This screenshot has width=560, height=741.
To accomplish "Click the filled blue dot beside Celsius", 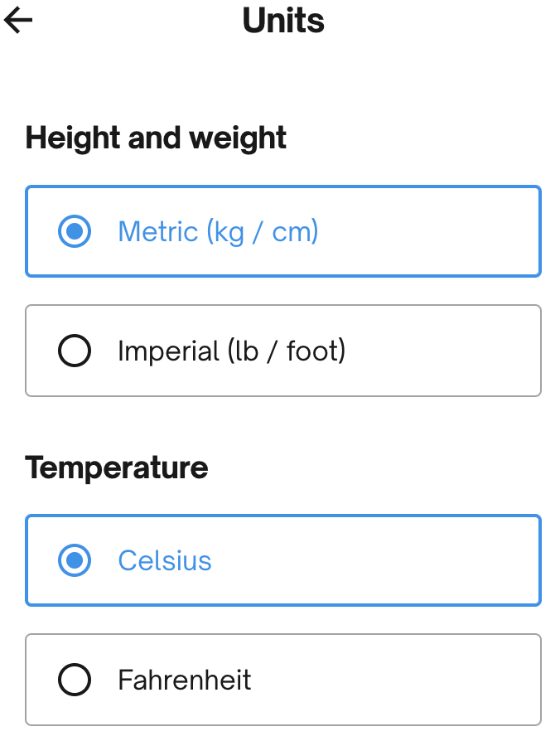I will tap(75, 561).
